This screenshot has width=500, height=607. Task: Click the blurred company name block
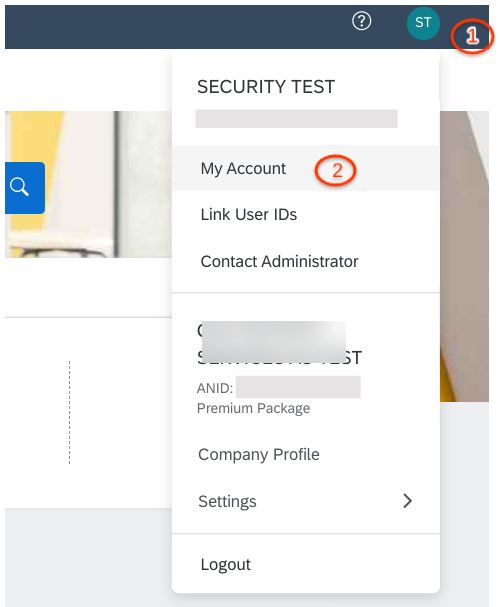[x=274, y=342]
